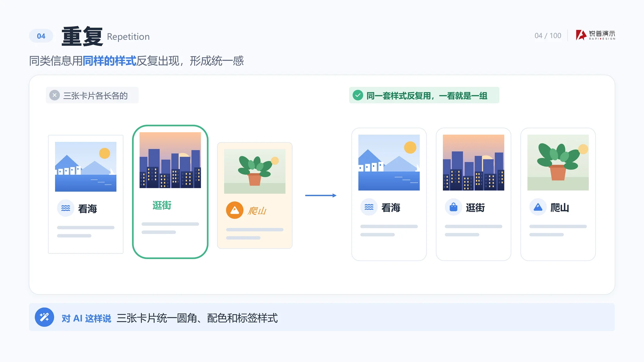Select the seaside image in right rounded card
The image size is (644, 362).
(x=389, y=163)
